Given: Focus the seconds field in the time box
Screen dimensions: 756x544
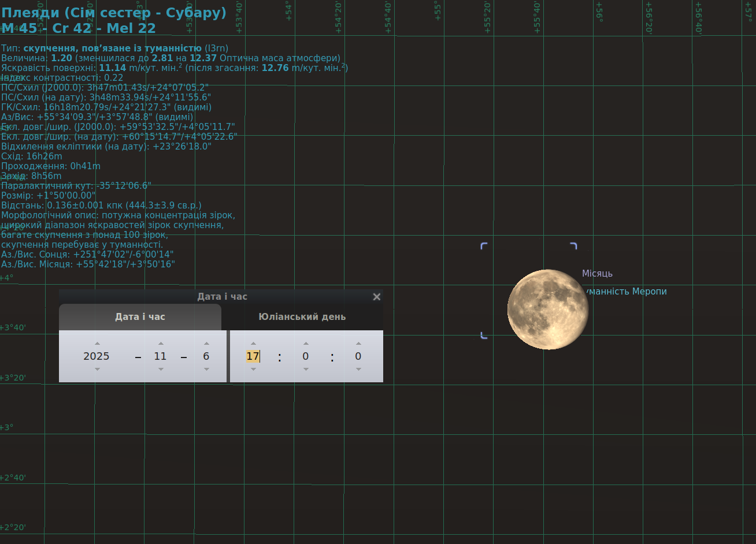Looking at the screenshot, I should tap(358, 356).
